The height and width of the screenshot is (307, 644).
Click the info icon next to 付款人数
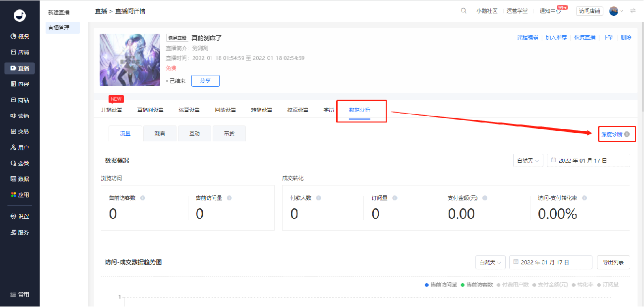click(x=318, y=198)
